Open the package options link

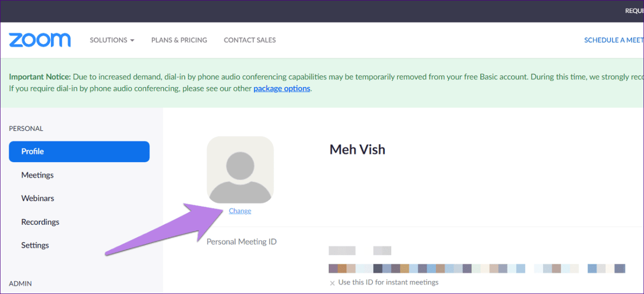point(282,89)
